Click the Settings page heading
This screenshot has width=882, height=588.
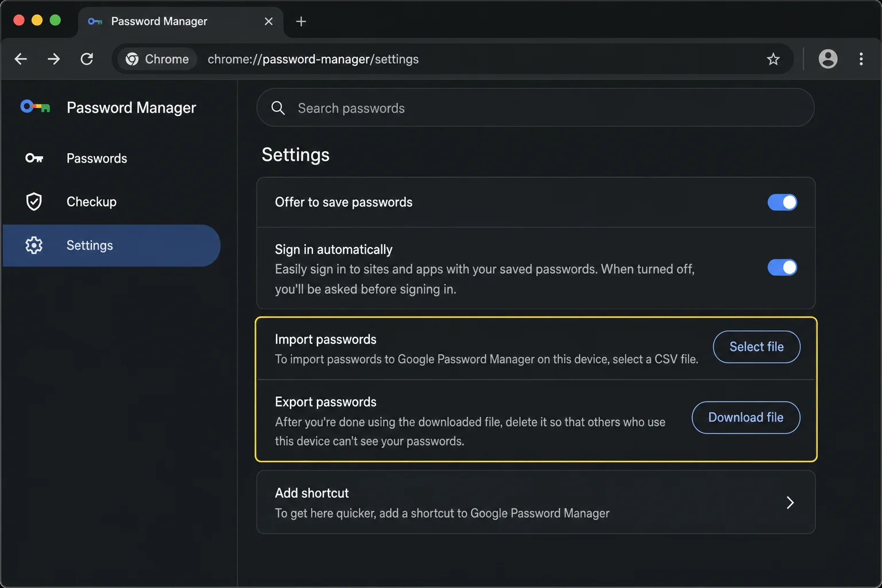coord(295,155)
